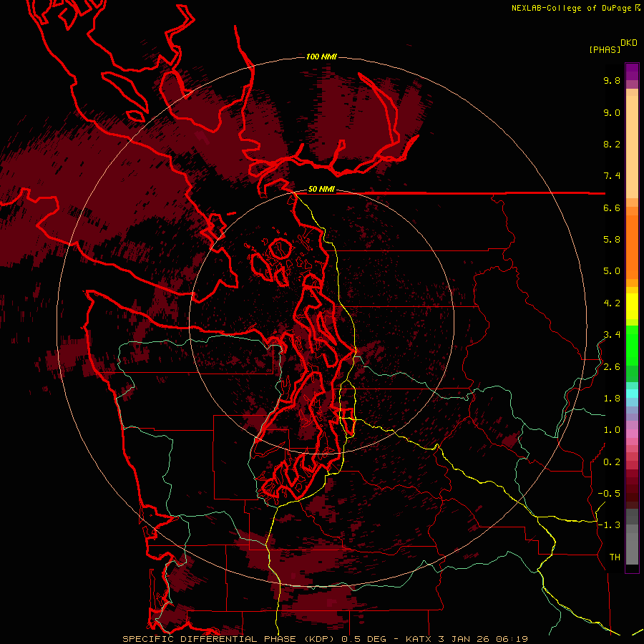Image resolution: width=644 pixels, height=644 pixels.
Task: Click the cyan band in the color scale
Action: 632,394
